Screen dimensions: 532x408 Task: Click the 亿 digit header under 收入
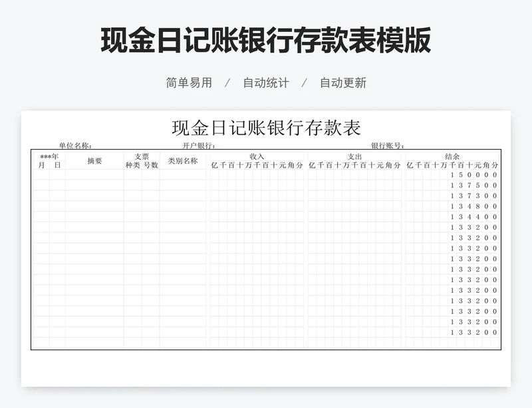tap(214, 165)
